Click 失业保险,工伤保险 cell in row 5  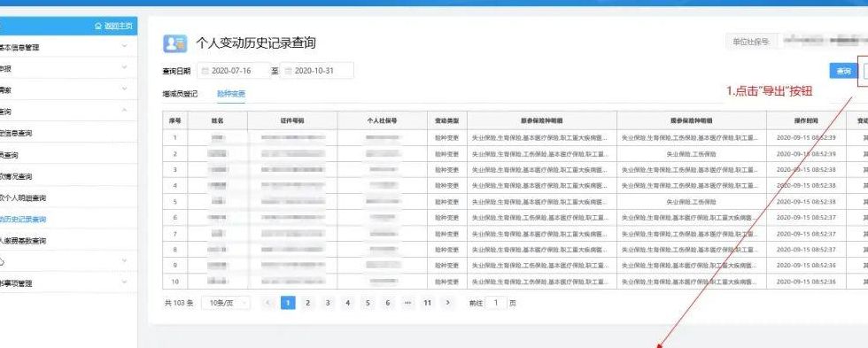pyautogui.click(x=692, y=202)
